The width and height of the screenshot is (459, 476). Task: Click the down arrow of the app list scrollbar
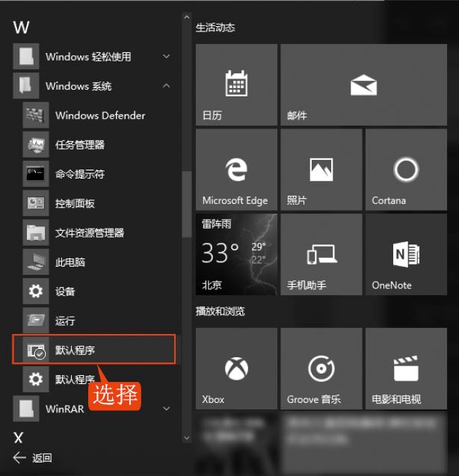pos(187,438)
